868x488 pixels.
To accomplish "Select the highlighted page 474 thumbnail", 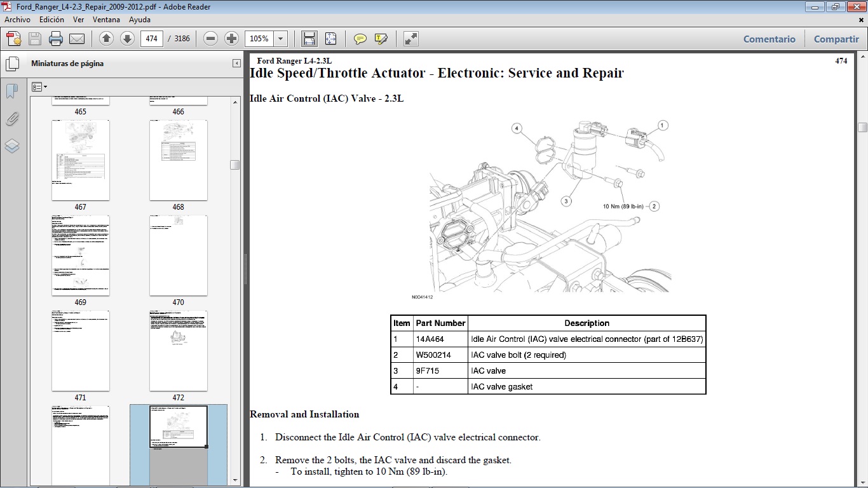I will [179, 445].
